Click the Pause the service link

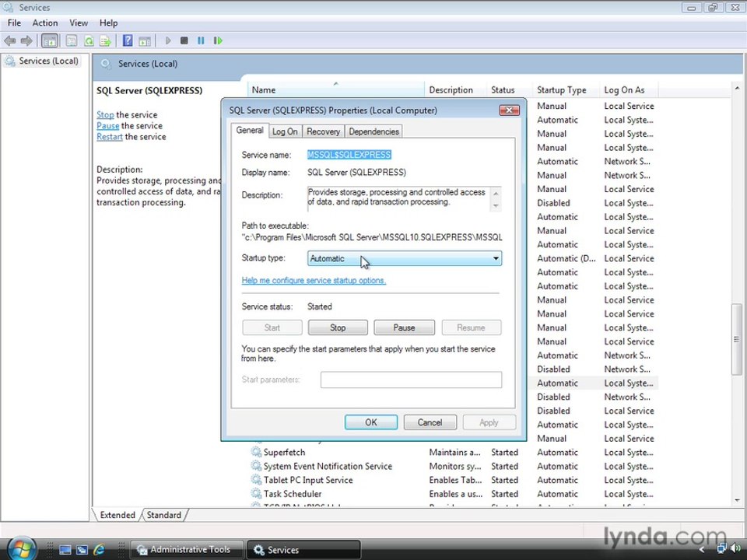[107, 126]
